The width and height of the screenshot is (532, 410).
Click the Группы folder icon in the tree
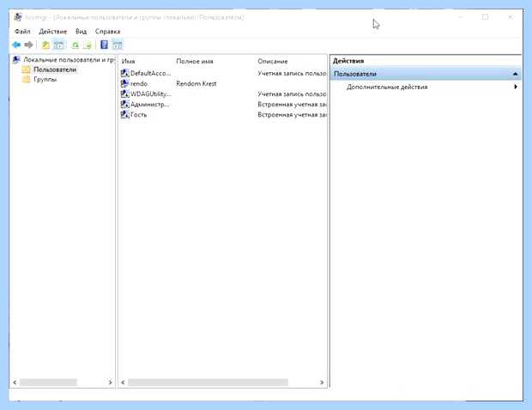tap(26, 80)
